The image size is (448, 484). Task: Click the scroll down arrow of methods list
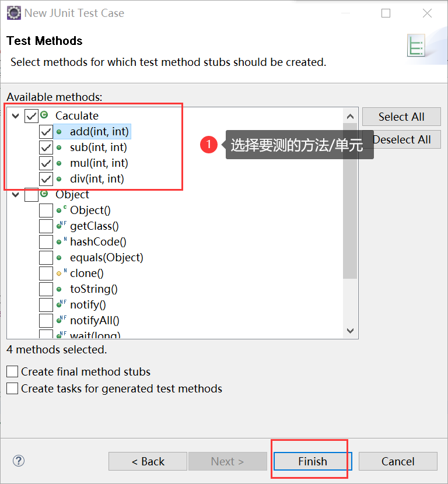pos(350,331)
